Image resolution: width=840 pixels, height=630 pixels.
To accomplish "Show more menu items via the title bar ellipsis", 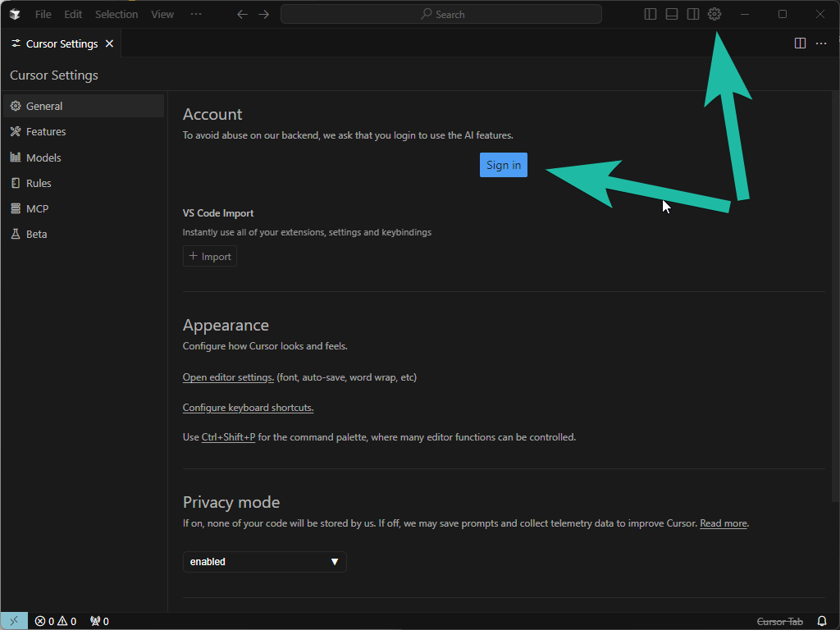I will [x=196, y=15].
